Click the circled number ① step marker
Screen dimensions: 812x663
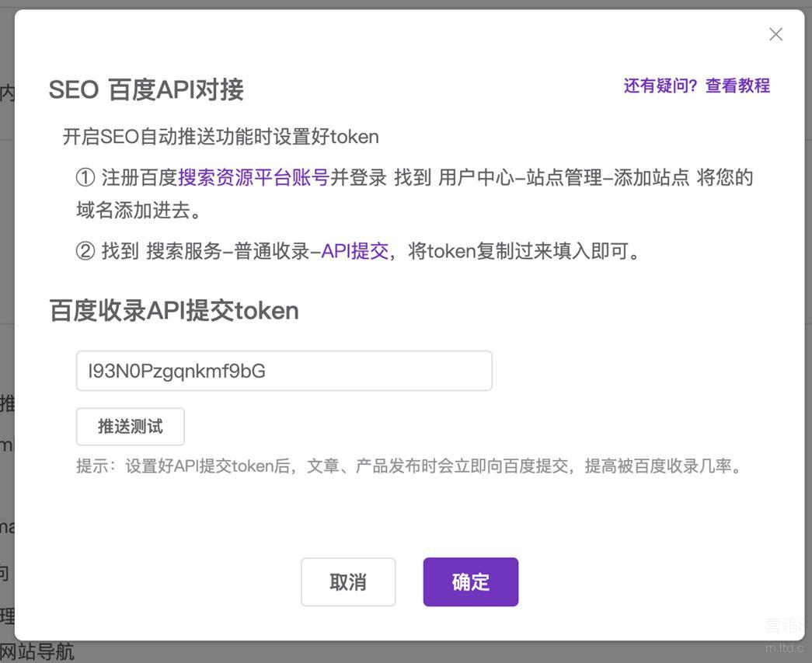coord(85,178)
